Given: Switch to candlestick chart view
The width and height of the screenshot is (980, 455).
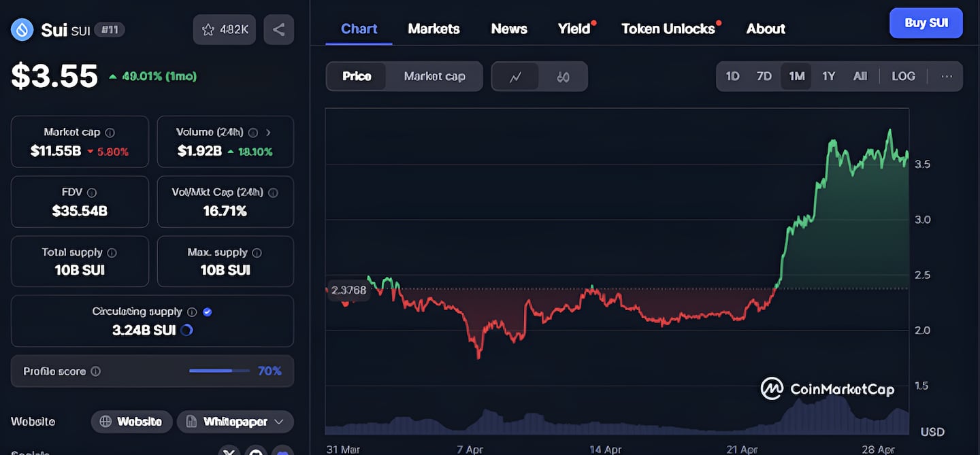Looking at the screenshot, I should [x=563, y=76].
